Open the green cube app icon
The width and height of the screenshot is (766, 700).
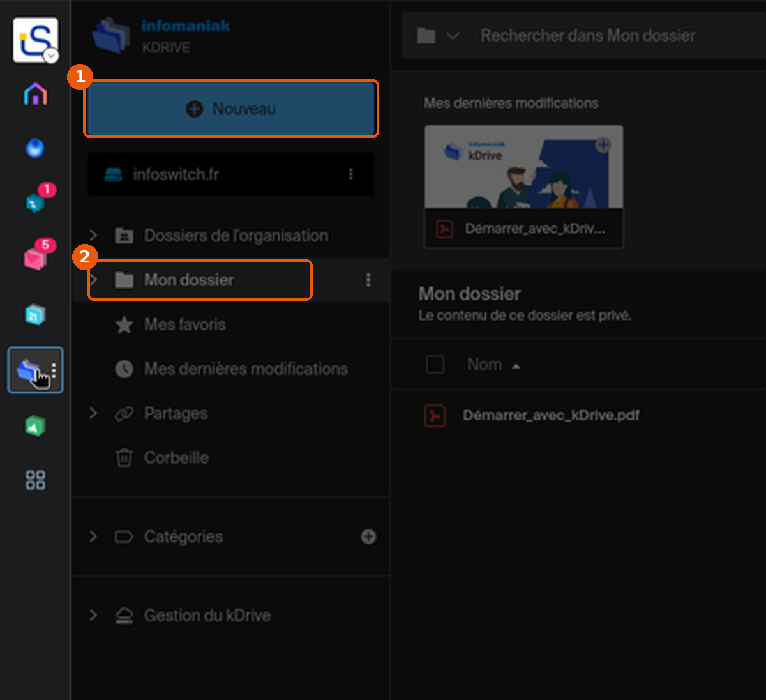(x=35, y=426)
